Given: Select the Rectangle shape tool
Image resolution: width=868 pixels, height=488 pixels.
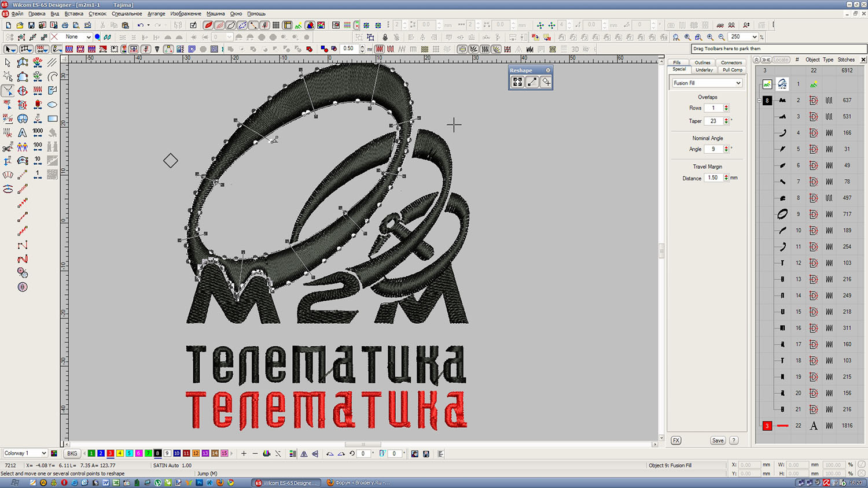Looking at the screenshot, I should click(52, 119).
